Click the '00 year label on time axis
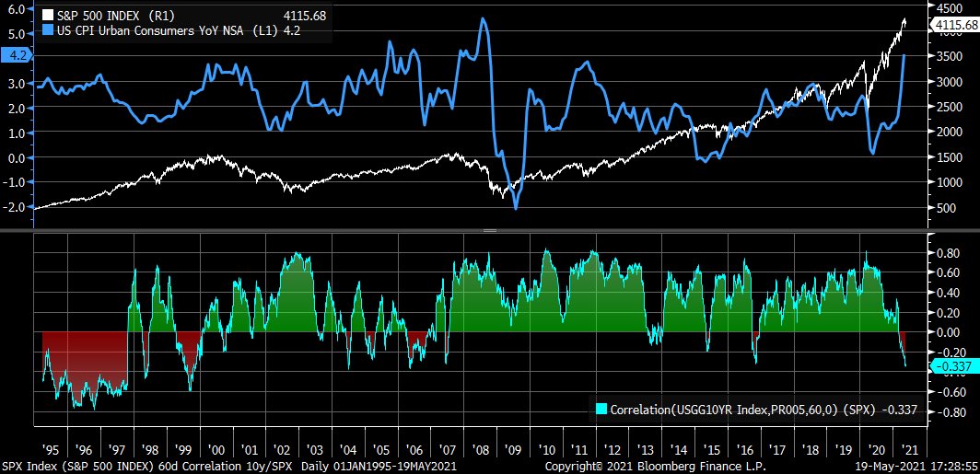This screenshot has width=980, height=474. pyautogui.click(x=216, y=450)
